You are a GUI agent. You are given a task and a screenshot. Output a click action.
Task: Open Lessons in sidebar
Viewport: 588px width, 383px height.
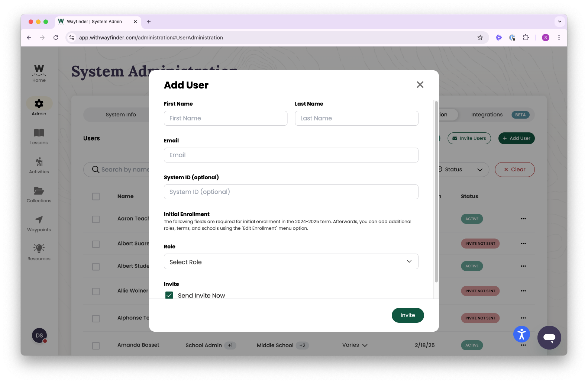coord(39,136)
